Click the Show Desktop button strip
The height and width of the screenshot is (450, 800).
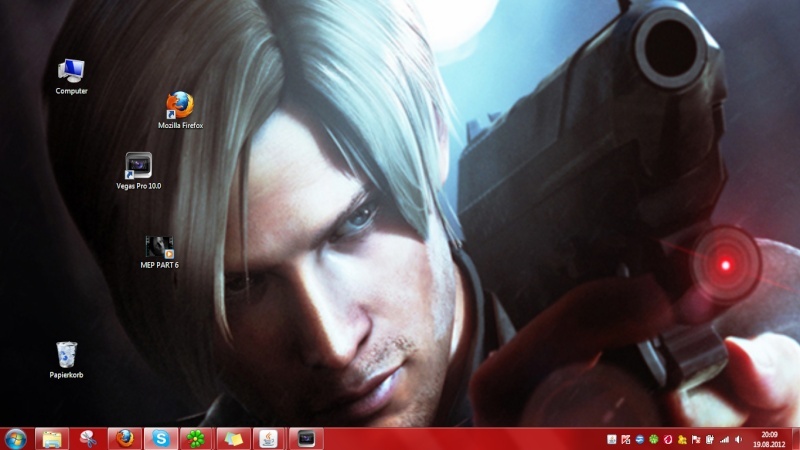(795, 439)
